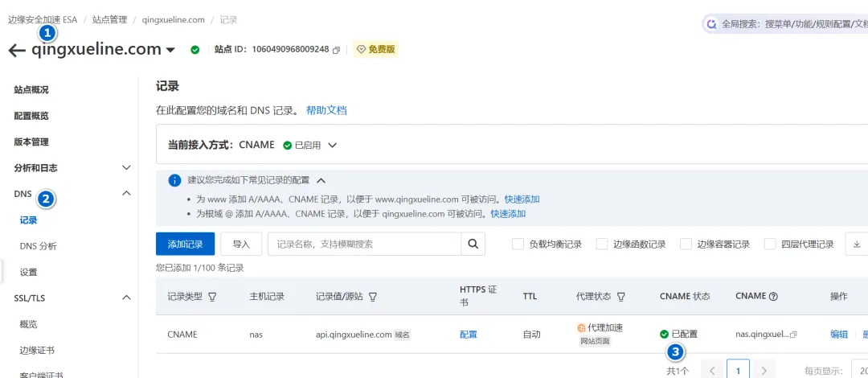Go to next page arrow in pagination
The height and width of the screenshot is (378, 868).
764,371
